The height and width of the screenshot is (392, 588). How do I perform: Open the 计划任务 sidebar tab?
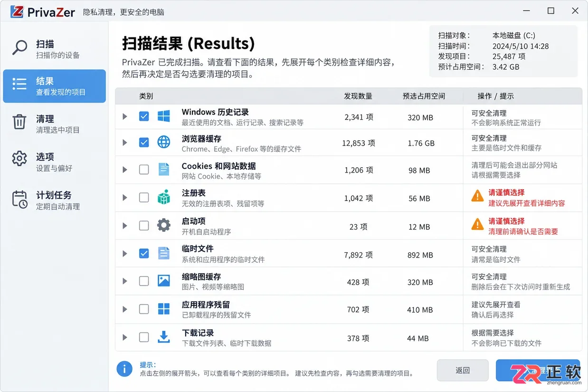(x=54, y=200)
